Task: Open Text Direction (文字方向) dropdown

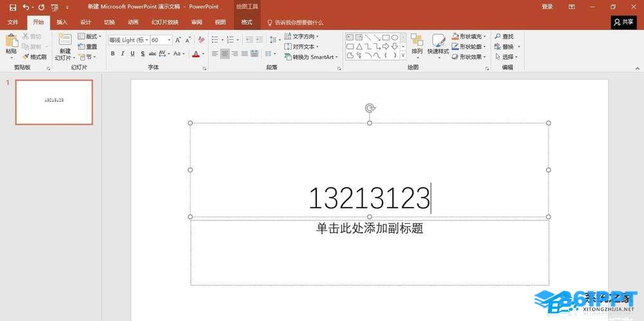Action: pos(302,37)
